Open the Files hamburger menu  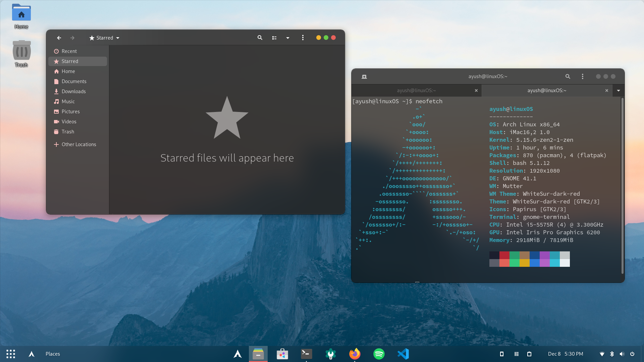point(303,38)
